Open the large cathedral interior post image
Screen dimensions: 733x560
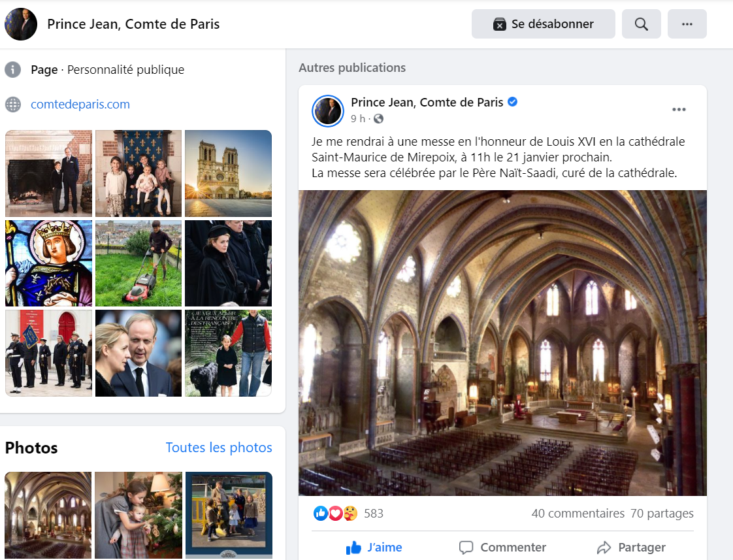click(502, 343)
